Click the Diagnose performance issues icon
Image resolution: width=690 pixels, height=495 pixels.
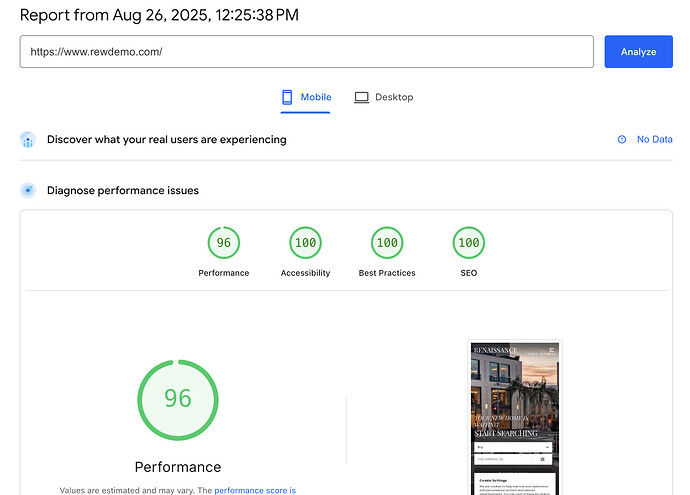[x=28, y=191]
